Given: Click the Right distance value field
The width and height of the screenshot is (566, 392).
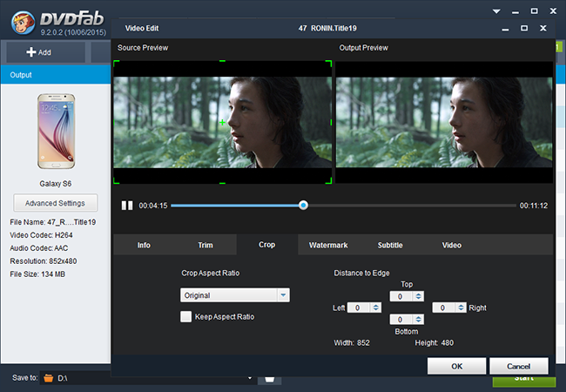Looking at the screenshot, I should [444, 308].
